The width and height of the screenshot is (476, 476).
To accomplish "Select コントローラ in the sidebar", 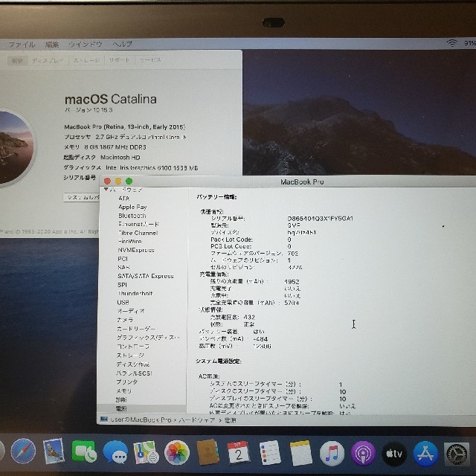I will pos(133,347).
